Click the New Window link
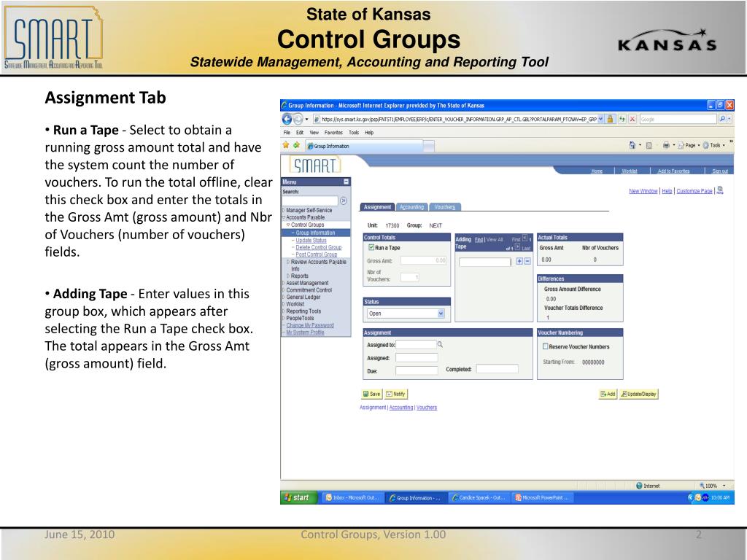747x560 pixels. [x=643, y=191]
